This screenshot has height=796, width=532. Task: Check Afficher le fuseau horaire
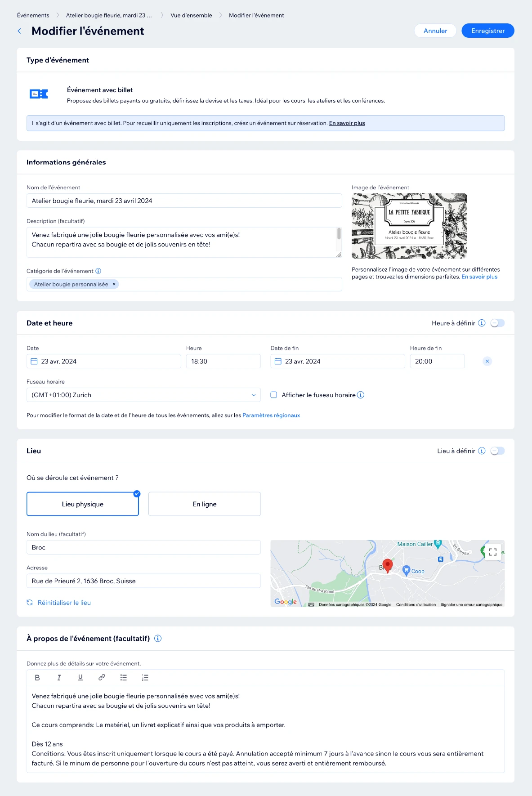(273, 395)
